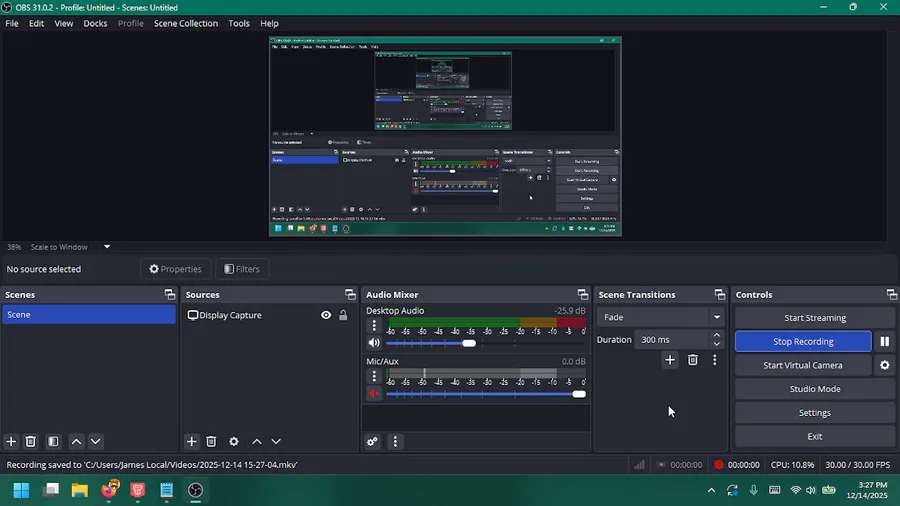Undock the Sources panel
Screen dimensions: 900x506
(x=350, y=294)
